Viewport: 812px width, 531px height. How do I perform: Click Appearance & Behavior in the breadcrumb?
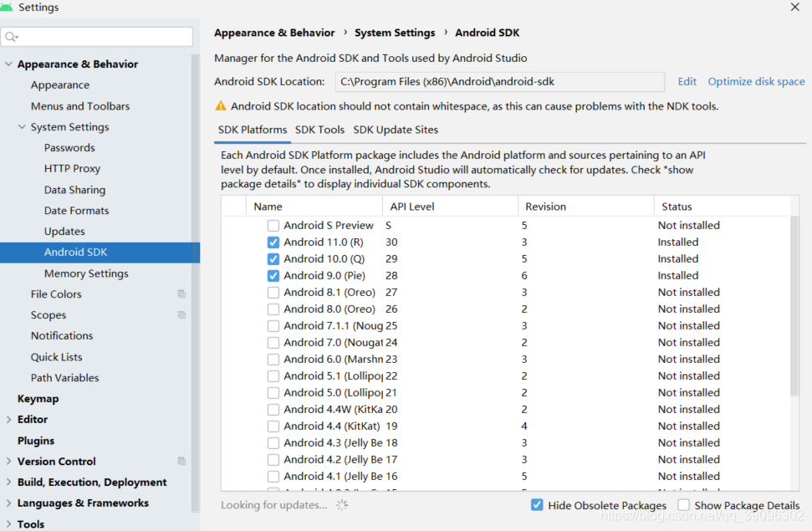pyautogui.click(x=274, y=33)
